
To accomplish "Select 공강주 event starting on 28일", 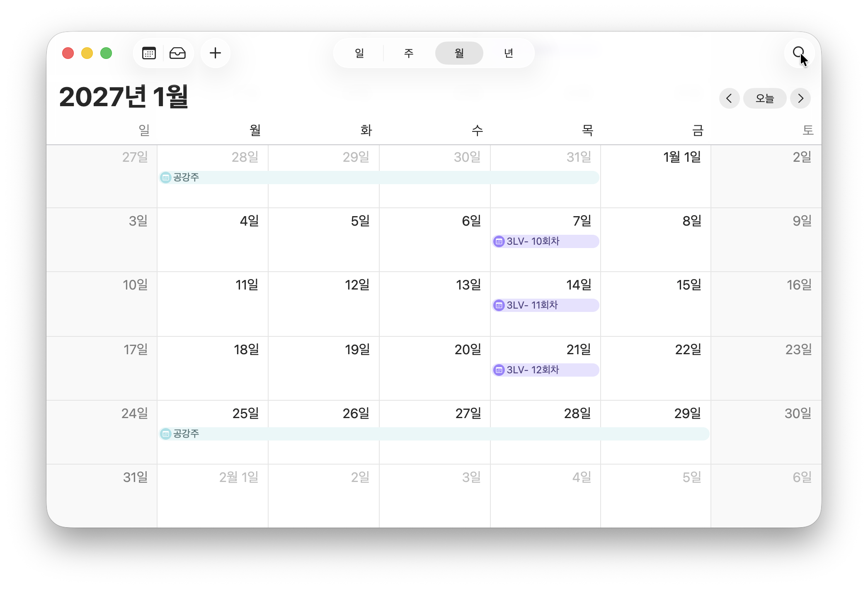I will [379, 178].
